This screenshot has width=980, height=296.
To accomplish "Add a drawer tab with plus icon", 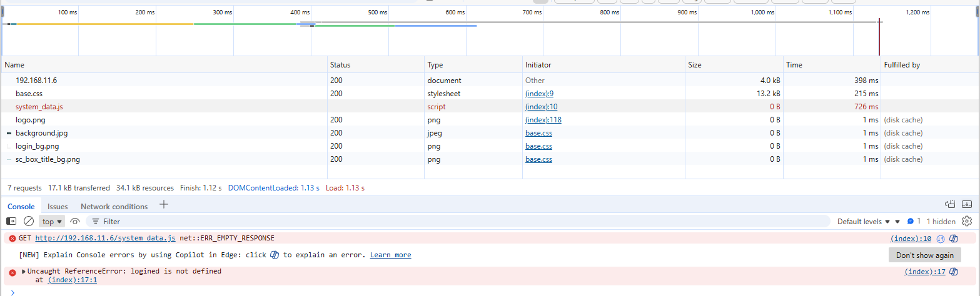I will coord(164,204).
